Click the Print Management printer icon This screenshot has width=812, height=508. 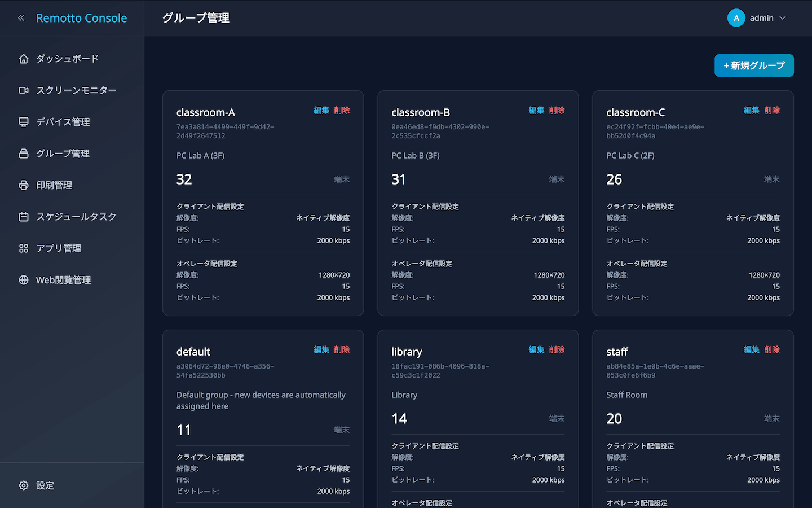[x=24, y=185]
